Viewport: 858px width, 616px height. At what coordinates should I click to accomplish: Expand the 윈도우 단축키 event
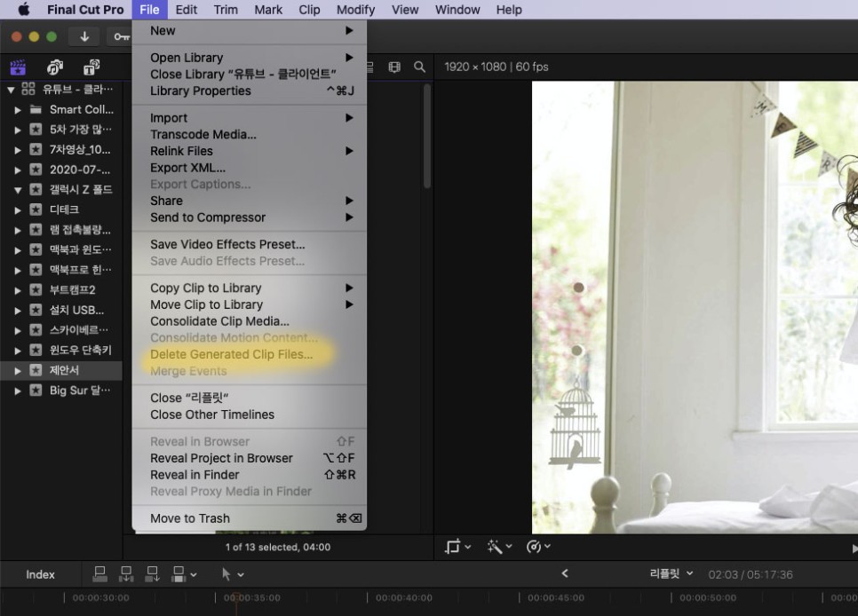pos(18,351)
